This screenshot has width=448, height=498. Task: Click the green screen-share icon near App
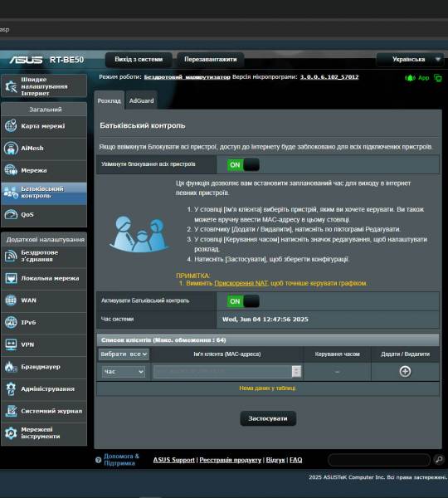(x=438, y=78)
